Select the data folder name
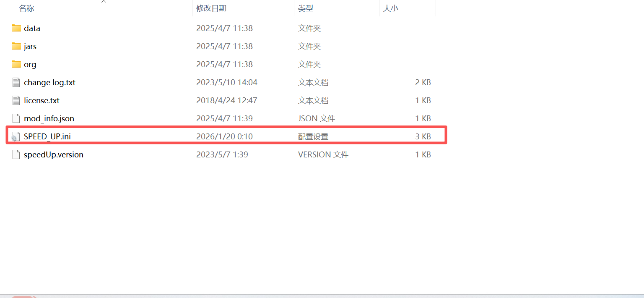Image resolution: width=644 pixels, height=298 pixels. pos(32,28)
